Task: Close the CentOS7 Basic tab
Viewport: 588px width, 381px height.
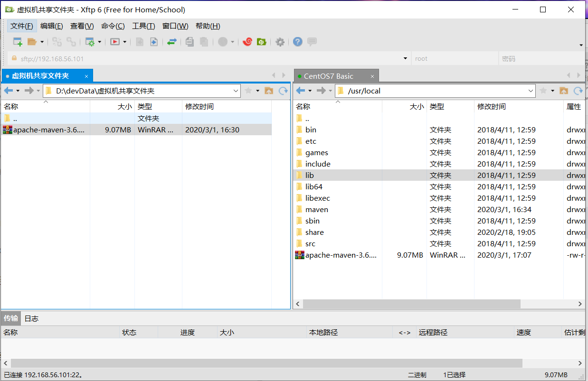Action: (x=372, y=76)
